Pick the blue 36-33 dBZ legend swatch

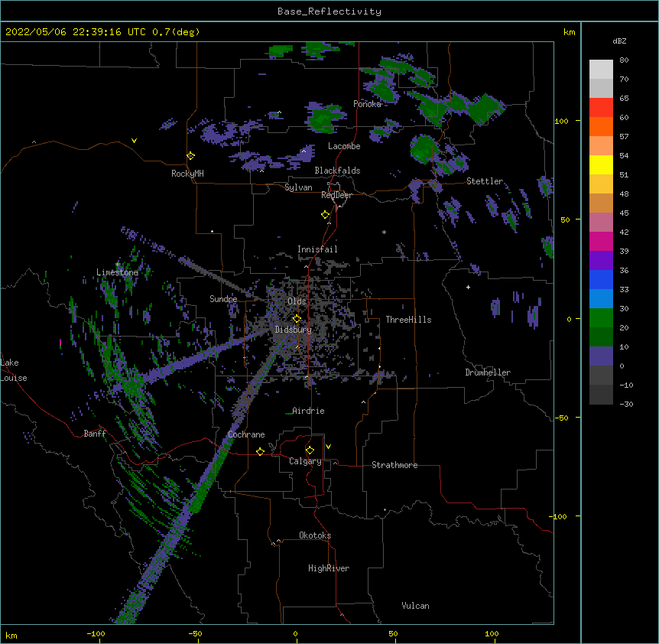[601, 280]
